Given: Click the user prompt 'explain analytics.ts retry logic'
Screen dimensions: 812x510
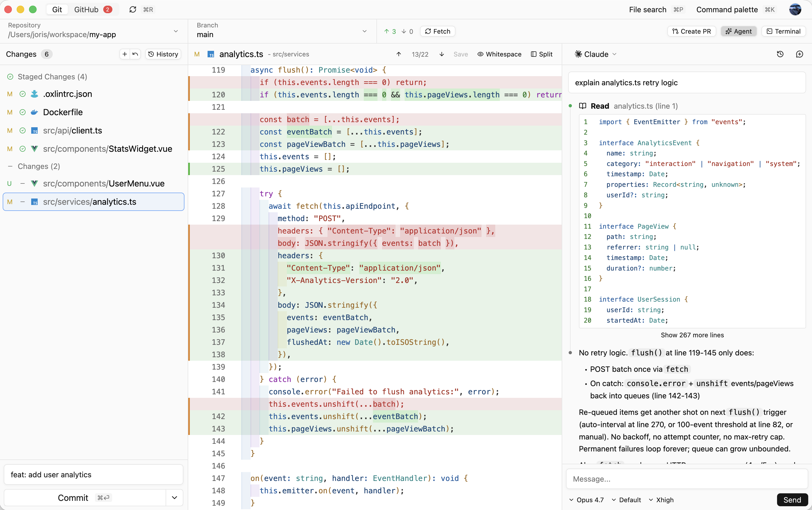Looking at the screenshot, I should tap(687, 83).
